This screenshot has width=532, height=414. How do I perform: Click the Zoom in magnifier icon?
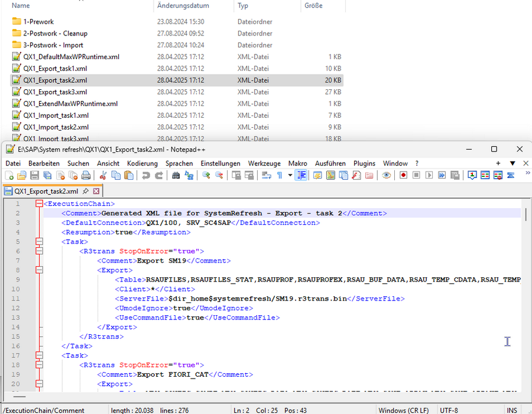tap(206, 176)
